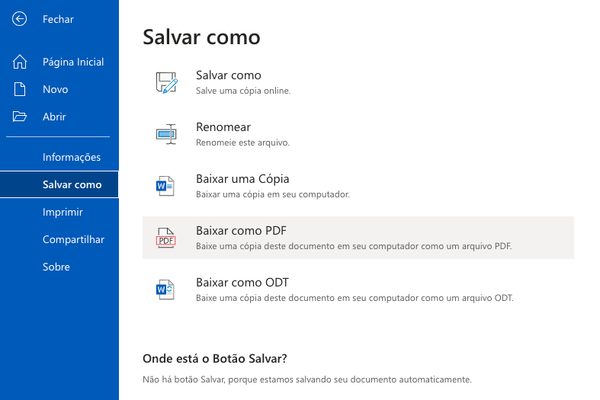
Task: Click the 'Salve uma cópia online' description
Action: [243, 91]
